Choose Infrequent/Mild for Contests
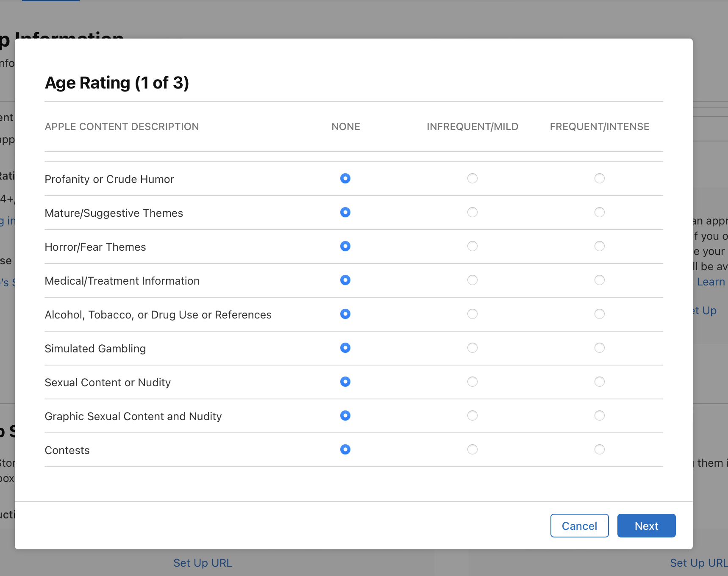The image size is (728, 576). point(472,449)
